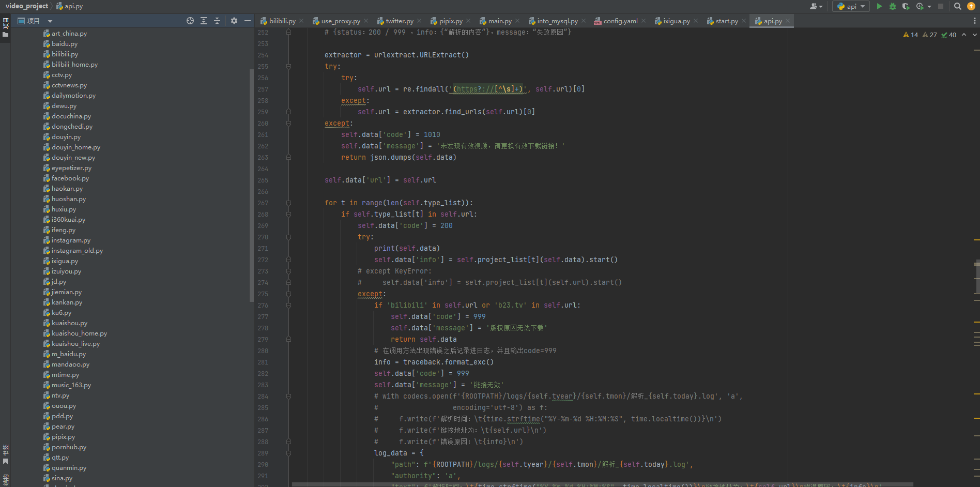
Task: Open the code-with-me user icon
Action: pyautogui.click(x=815, y=6)
